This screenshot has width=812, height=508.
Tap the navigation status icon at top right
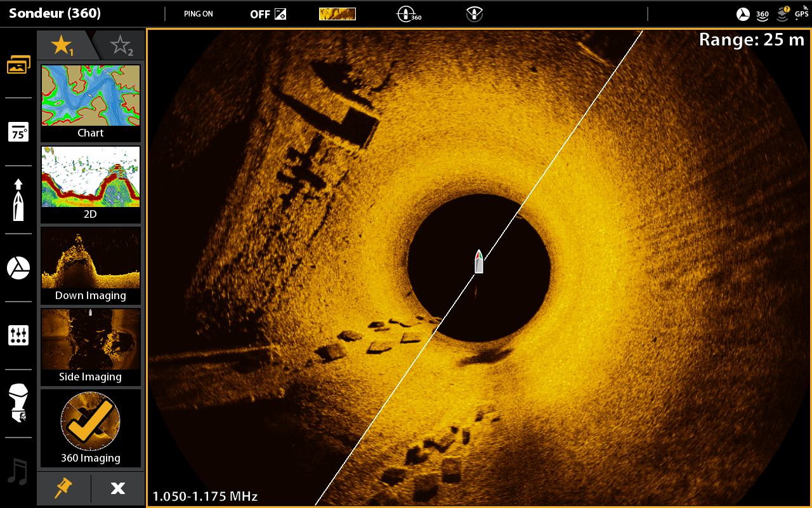[743, 14]
